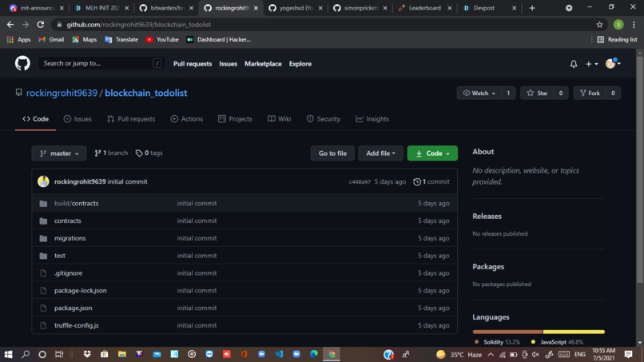Switch to the Security tab
The width and height of the screenshot is (644, 362).
(x=324, y=119)
